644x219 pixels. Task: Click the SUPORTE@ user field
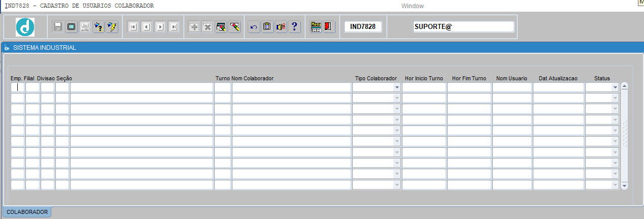pyautogui.click(x=464, y=27)
